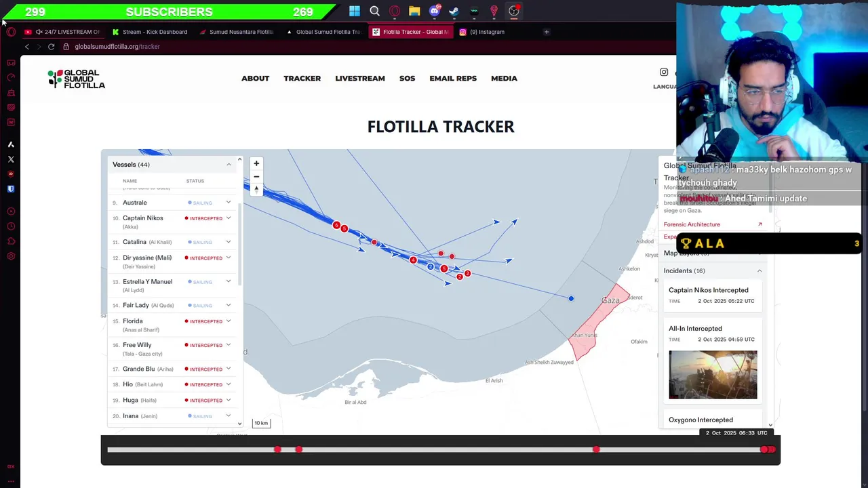Collapse the Incidents section
The image size is (868, 488).
[759, 271]
